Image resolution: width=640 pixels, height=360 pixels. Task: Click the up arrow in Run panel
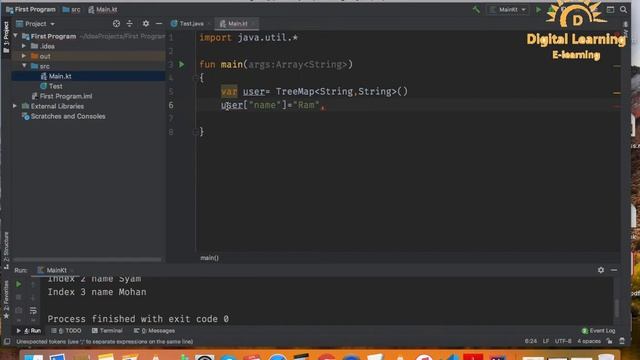click(33, 284)
